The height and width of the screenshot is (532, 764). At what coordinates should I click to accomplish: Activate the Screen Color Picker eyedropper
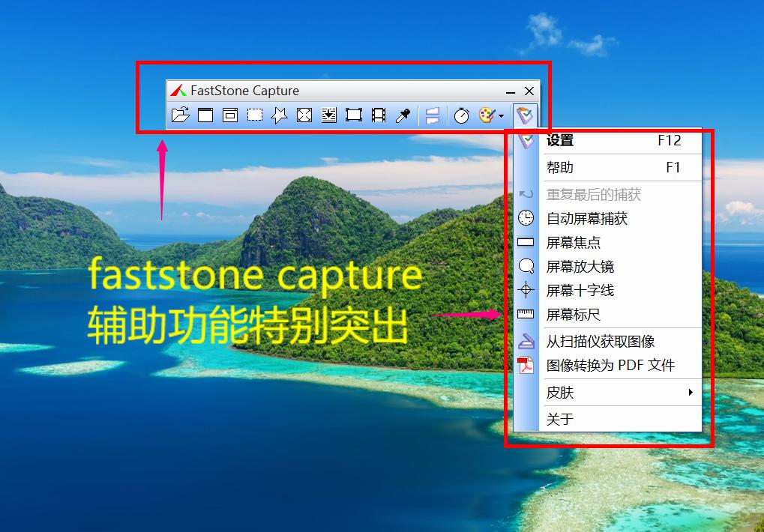pos(403,115)
